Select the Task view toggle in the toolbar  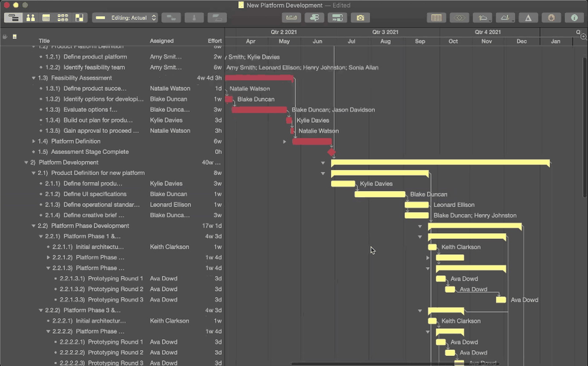tap(13, 18)
